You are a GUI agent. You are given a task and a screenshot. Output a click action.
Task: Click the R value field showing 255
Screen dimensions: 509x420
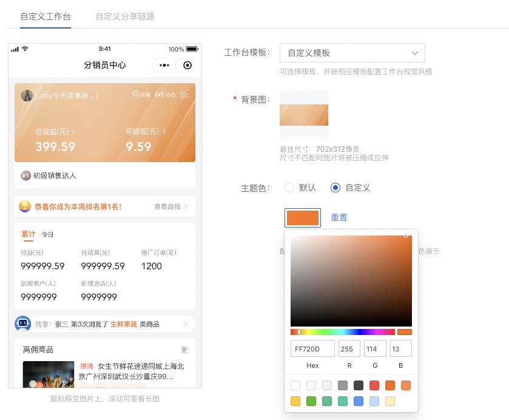(x=349, y=348)
